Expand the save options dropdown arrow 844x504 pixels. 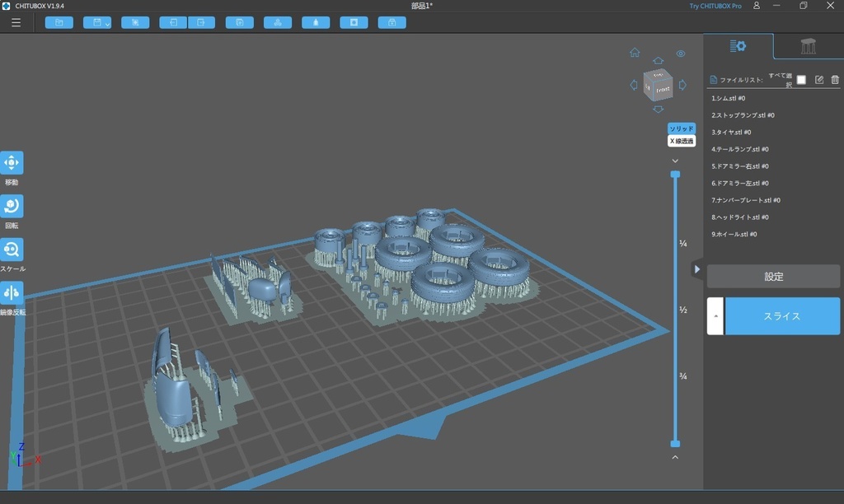(108, 24)
